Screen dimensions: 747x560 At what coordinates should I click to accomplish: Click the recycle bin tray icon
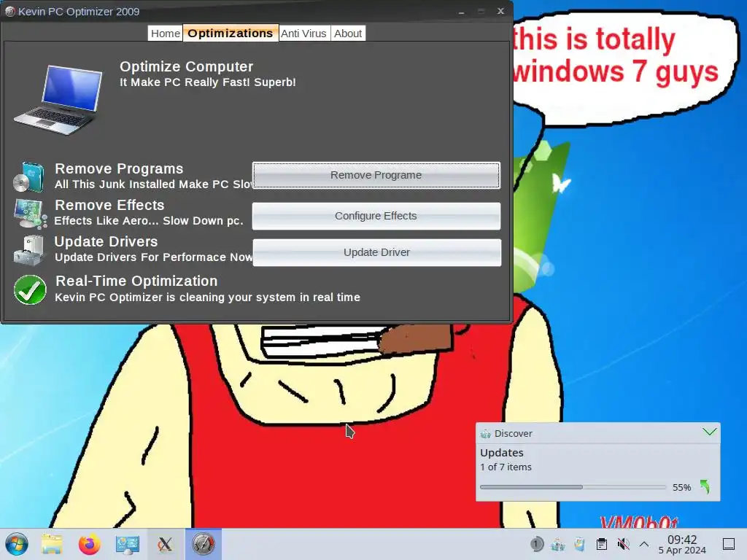579,544
